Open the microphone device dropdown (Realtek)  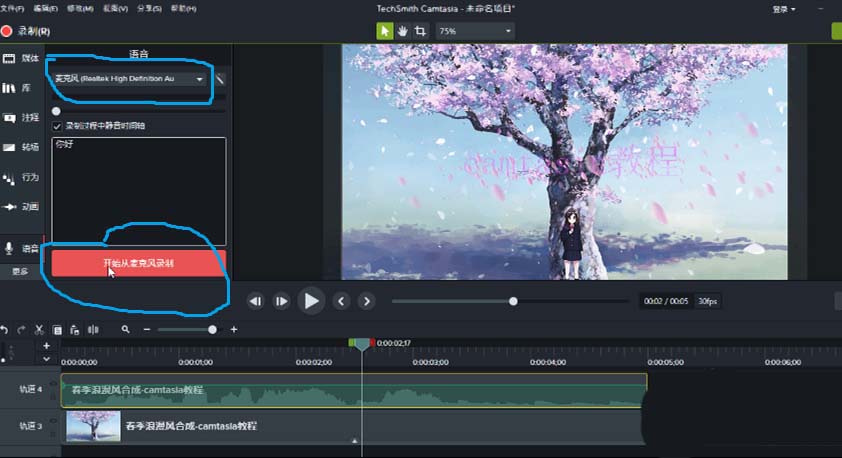tap(129, 79)
